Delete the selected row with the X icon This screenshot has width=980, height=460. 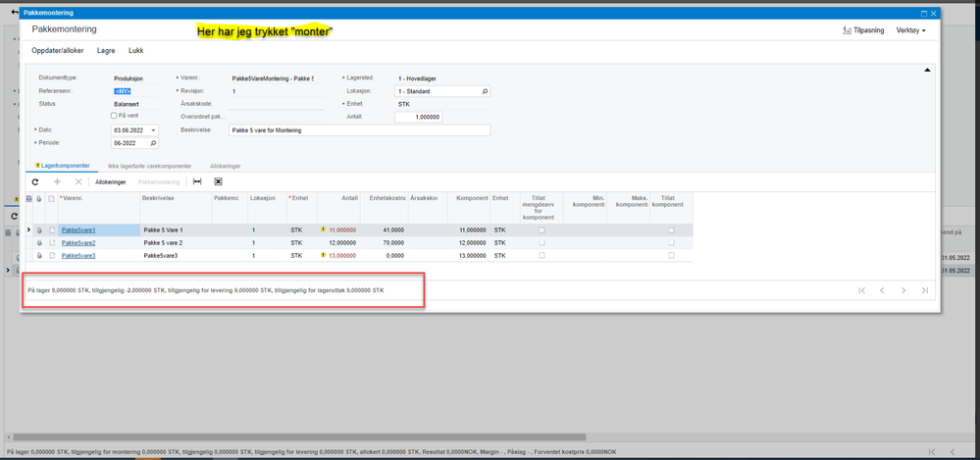78,181
